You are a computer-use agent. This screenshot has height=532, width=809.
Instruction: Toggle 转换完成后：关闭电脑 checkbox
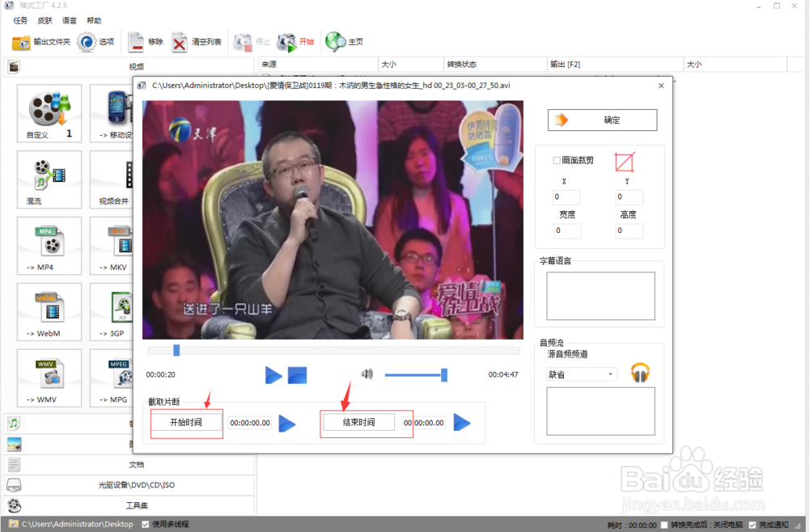tap(664, 525)
